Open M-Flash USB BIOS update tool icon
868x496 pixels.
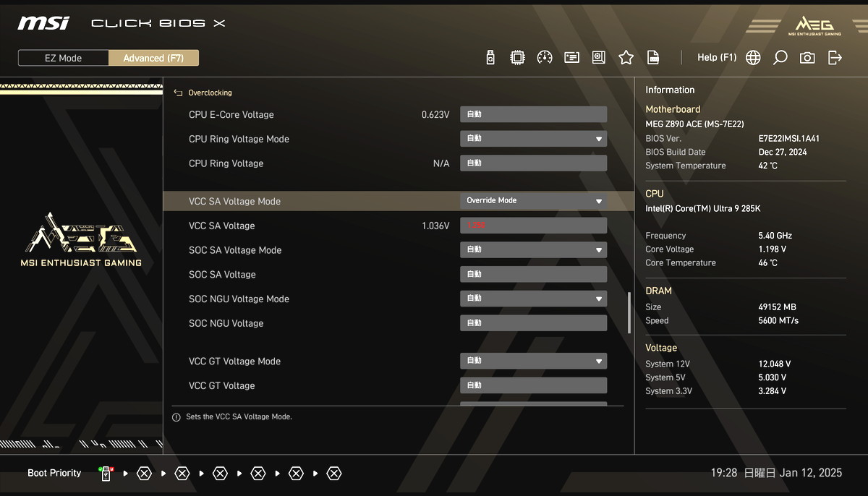[x=490, y=58]
